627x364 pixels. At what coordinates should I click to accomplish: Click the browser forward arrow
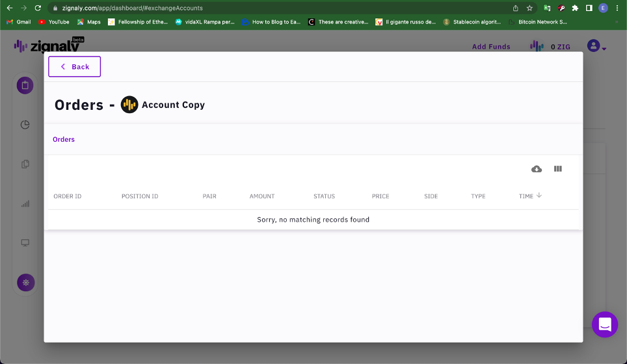click(x=23, y=8)
